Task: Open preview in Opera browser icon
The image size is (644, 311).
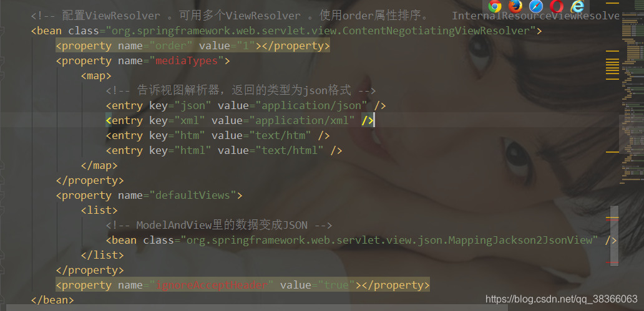Action: click(x=557, y=7)
